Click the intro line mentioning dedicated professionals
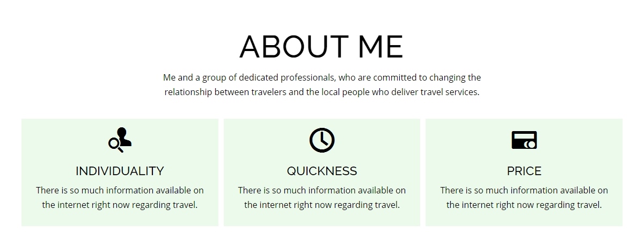644x252 pixels. tap(322, 77)
